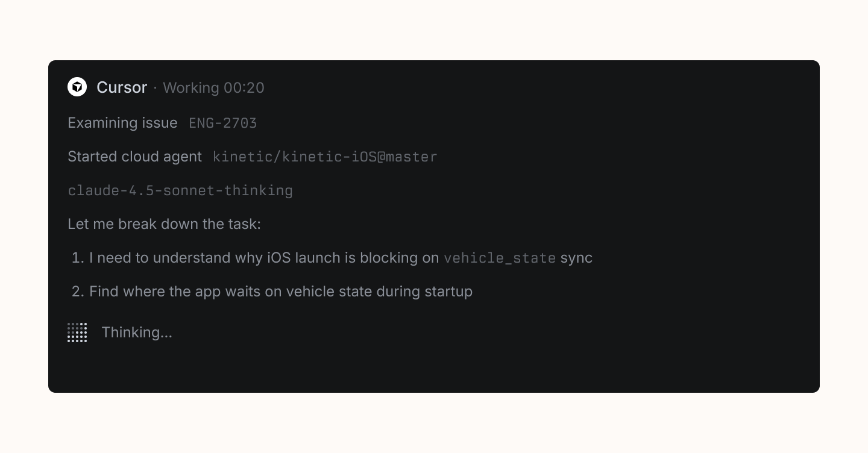Click the "Thinking..." status text
The image size is (868, 453).
click(x=137, y=333)
